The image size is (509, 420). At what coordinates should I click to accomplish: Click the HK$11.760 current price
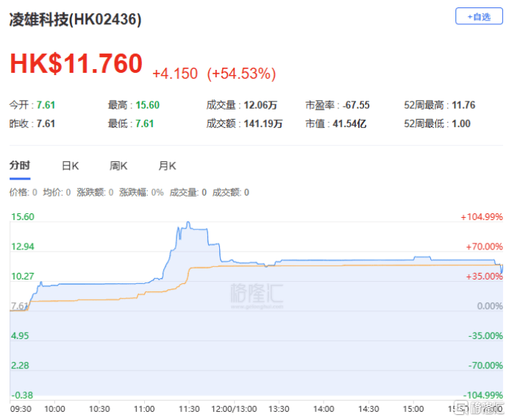click(76, 64)
